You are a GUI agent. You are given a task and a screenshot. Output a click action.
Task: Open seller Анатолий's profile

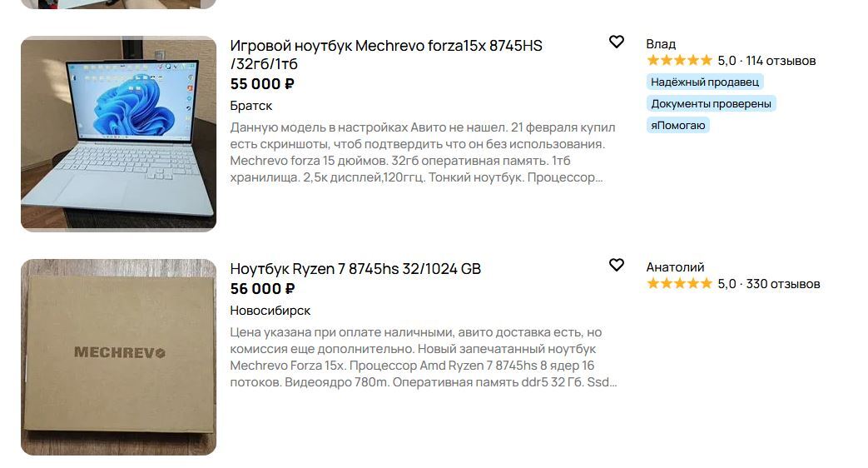[675, 266]
